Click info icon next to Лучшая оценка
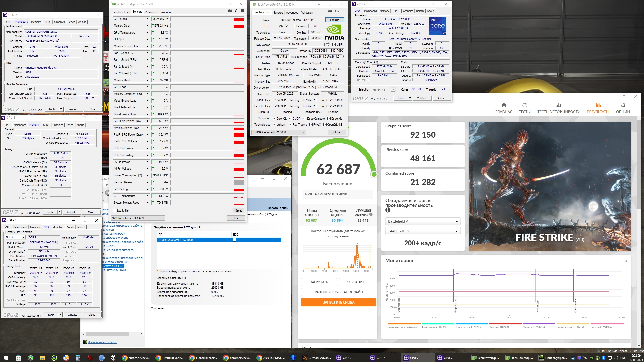The width and height of the screenshot is (644, 362). pos(371,214)
